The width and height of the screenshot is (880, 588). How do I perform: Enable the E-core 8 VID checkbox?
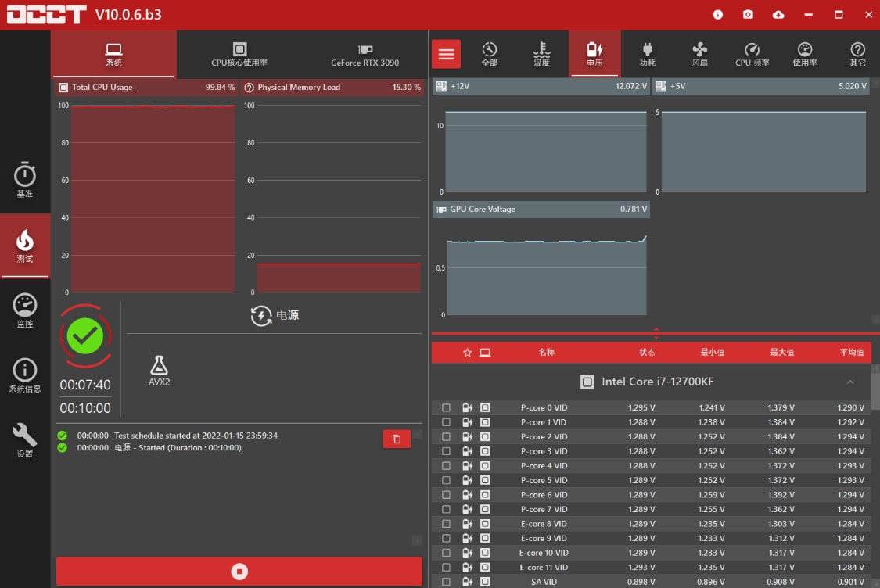click(446, 524)
